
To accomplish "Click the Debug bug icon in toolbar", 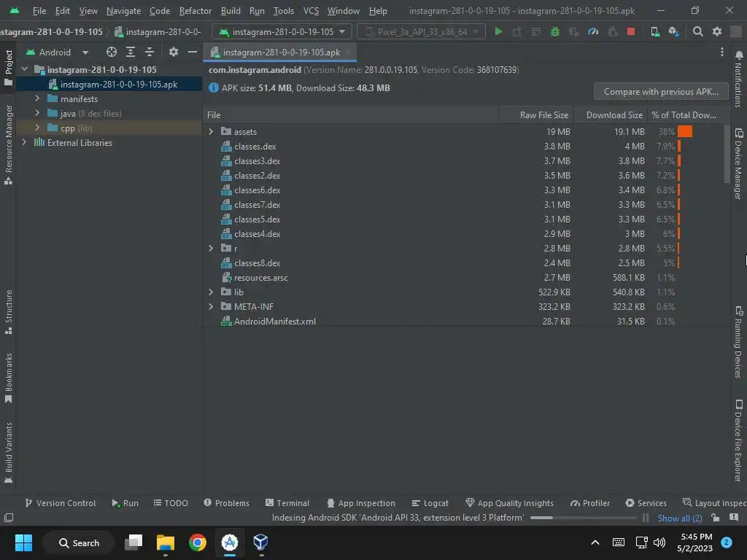I will coord(555,32).
